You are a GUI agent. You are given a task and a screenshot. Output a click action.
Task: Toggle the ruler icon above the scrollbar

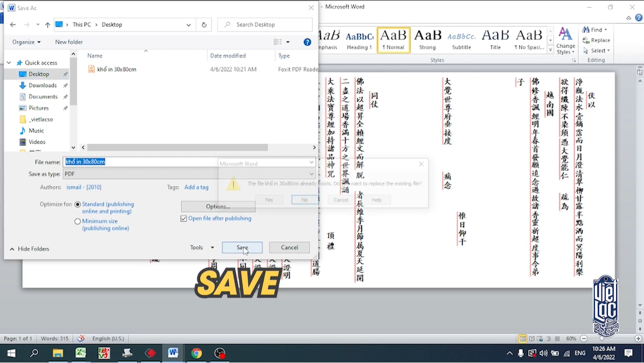pos(640,72)
